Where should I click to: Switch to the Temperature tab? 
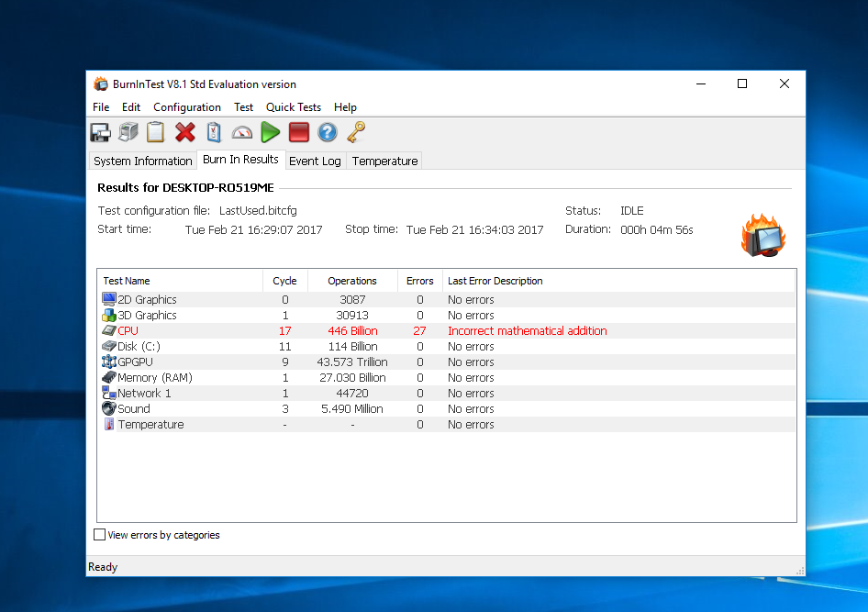point(384,161)
